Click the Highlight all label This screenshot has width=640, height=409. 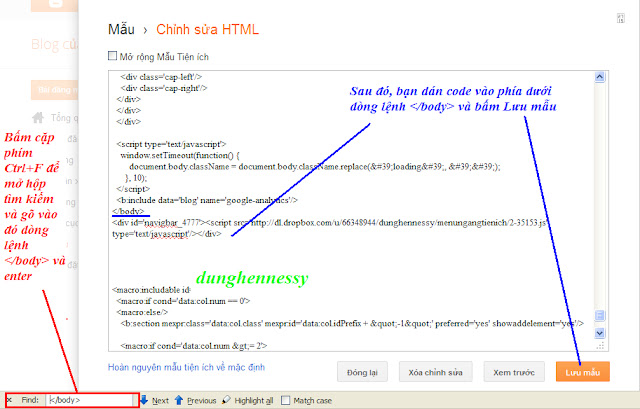point(253,401)
